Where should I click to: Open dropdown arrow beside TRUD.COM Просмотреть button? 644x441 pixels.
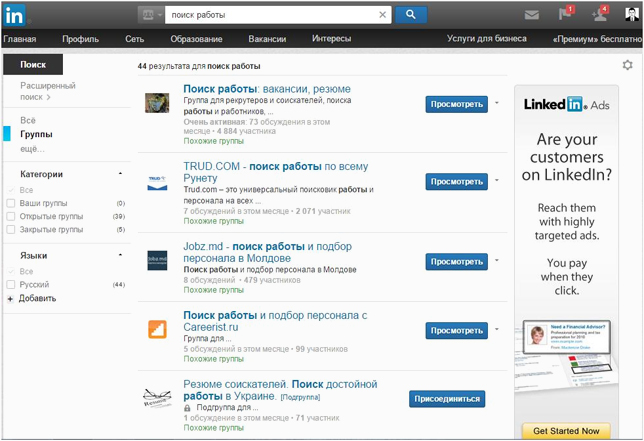point(497,180)
